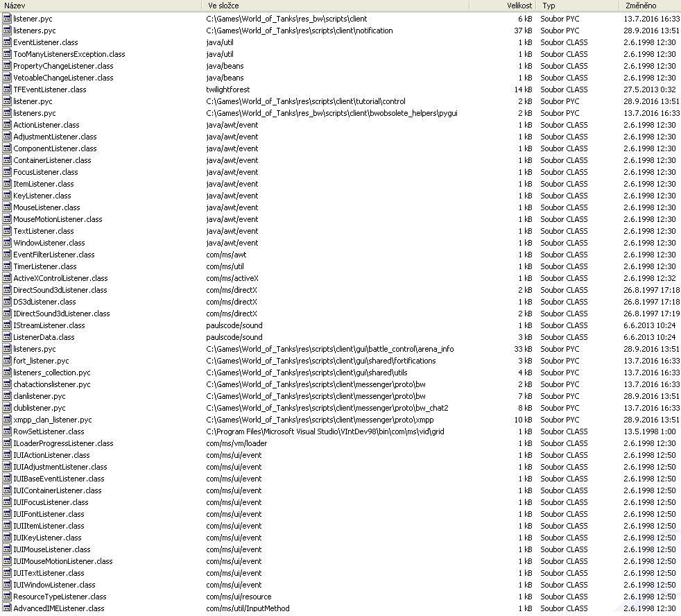Click the com/ms/util/InputMethod folder cell
Screen dimensions: 681x616
point(248,608)
